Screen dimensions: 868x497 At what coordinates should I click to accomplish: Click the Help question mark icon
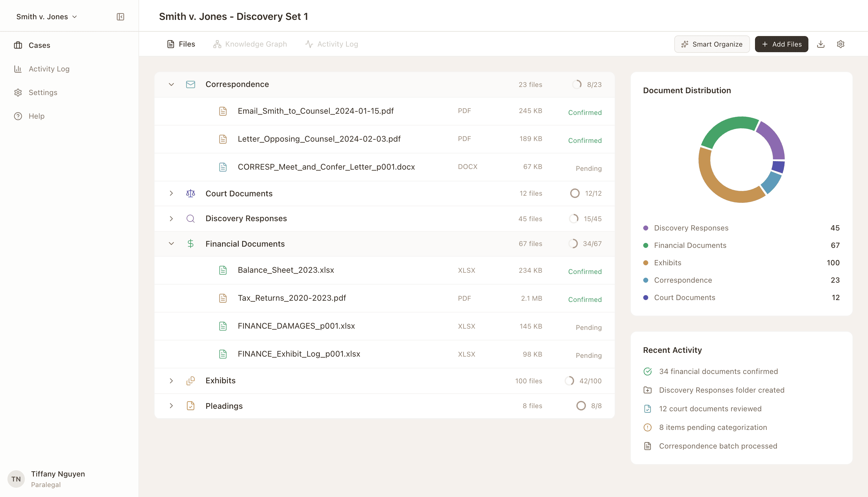pyautogui.click(x=18, y=116)
